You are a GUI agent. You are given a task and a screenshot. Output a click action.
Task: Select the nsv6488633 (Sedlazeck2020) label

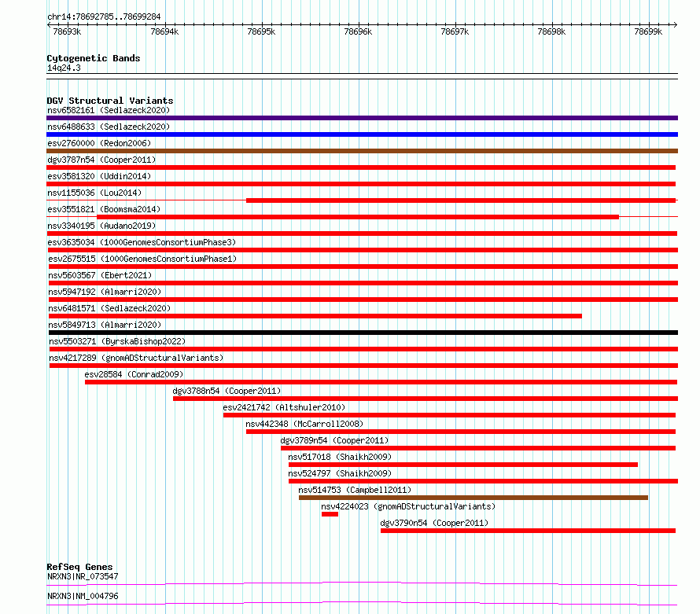[109, 127]
